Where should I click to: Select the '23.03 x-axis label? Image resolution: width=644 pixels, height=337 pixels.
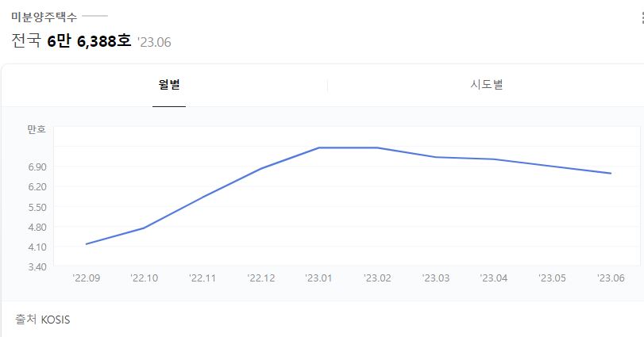[436, 278]
